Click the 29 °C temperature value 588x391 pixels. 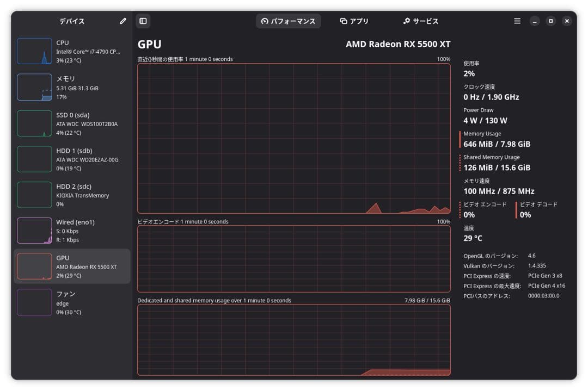(473, 238)
